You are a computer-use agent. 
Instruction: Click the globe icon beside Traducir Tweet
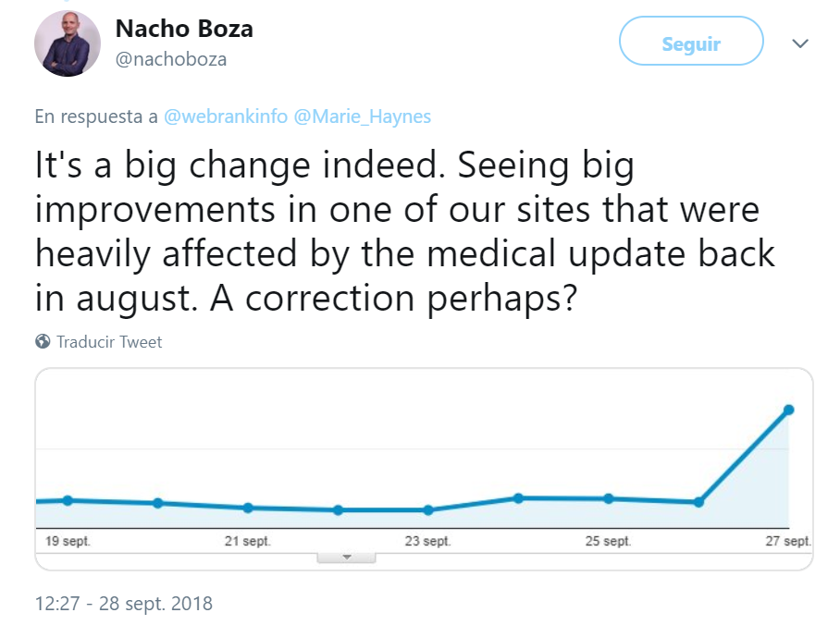[43, 341]
